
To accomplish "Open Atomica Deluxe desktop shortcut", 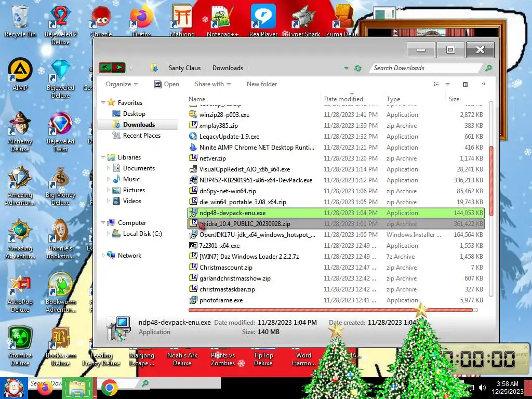I will 20,347.
